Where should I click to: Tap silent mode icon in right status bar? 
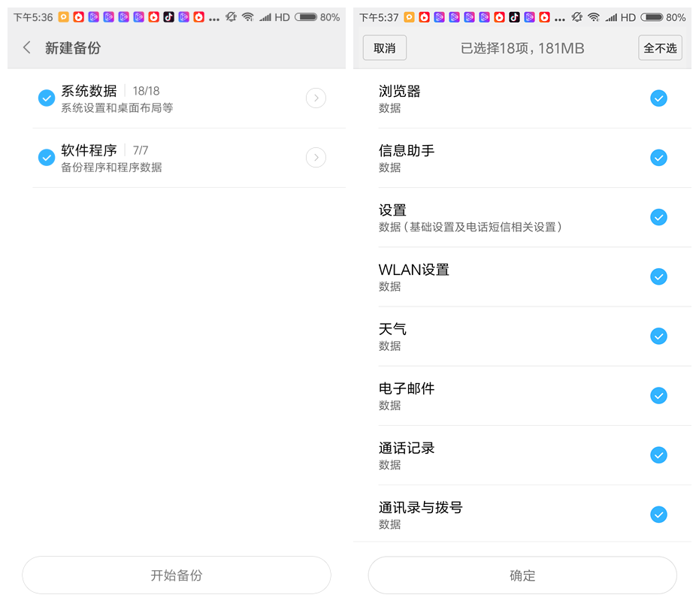click(576, 17)
